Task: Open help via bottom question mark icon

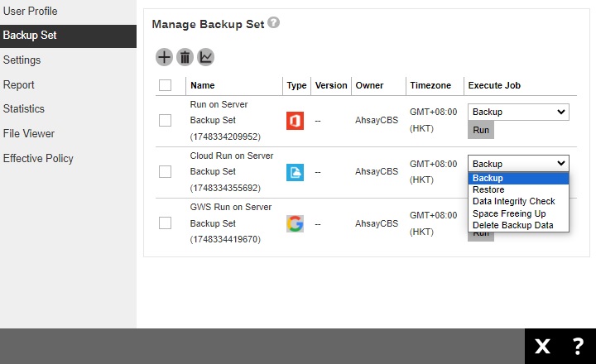Action: click(578, 346)
